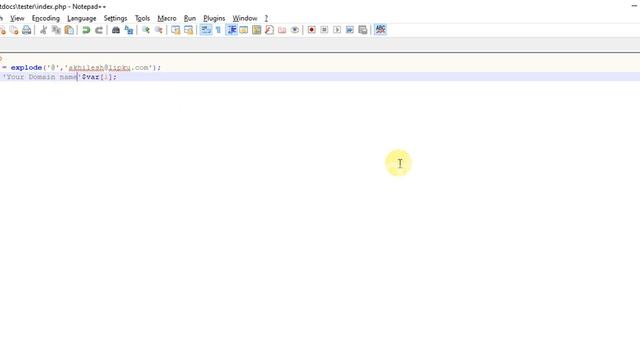The width and height of the screenshot is (640, 360).
Task: Start macro recording with red Record button
Action: (x=311, y=30)
